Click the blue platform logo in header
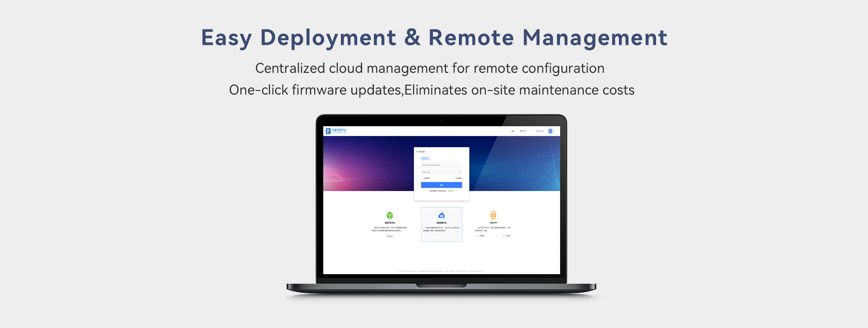Viewport: 868px width, 328px height. (328, 131)
